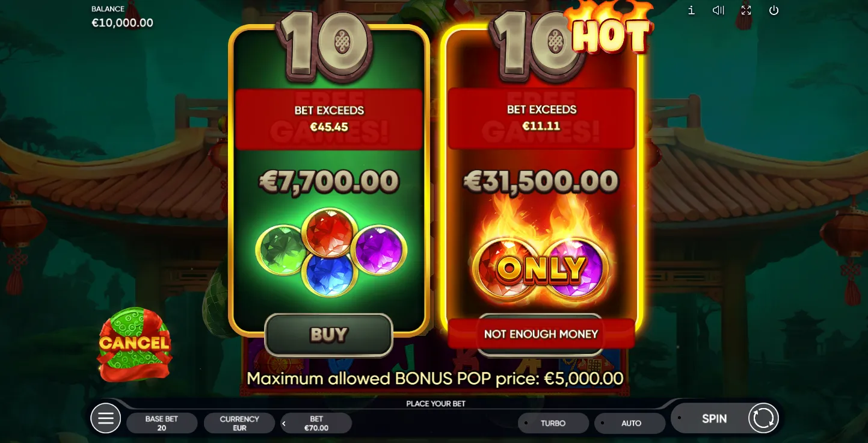
Task: Open the game info icon
Action: pos(691,10)
